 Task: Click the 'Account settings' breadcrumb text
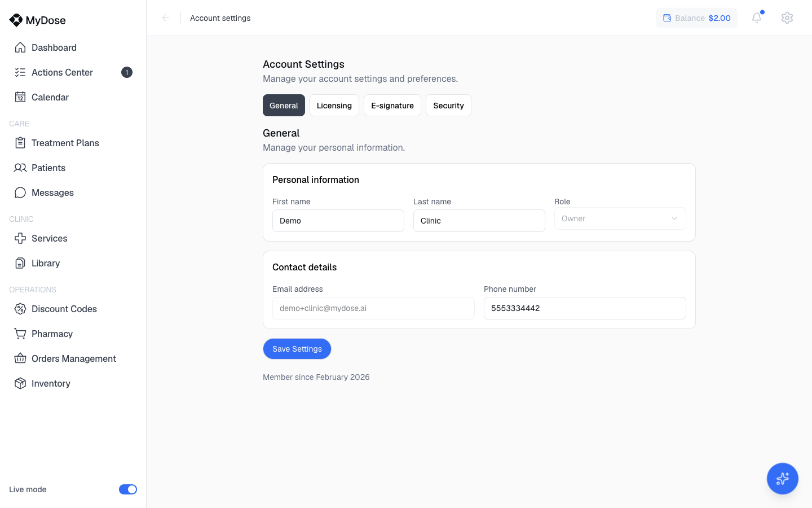[220, 18]
